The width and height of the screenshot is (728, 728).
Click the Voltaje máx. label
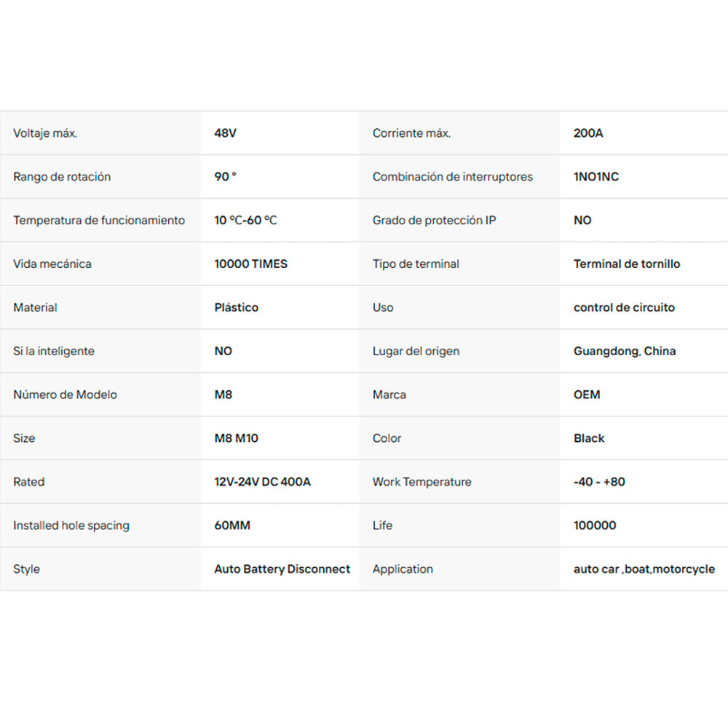coord(45,133)
